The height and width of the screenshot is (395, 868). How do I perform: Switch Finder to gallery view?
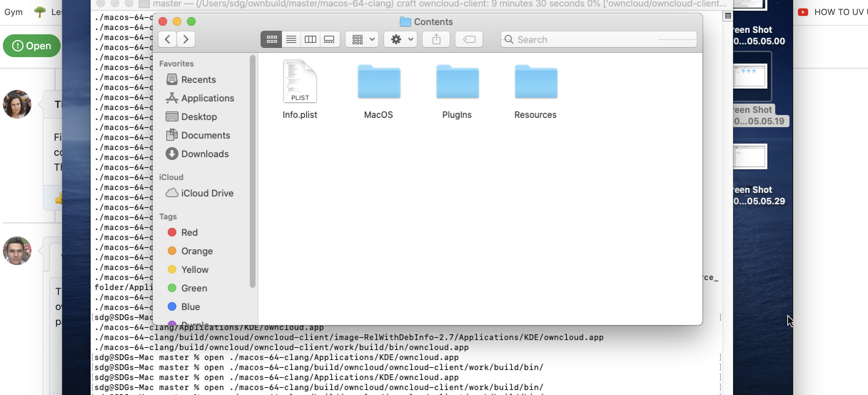point(329,39)
